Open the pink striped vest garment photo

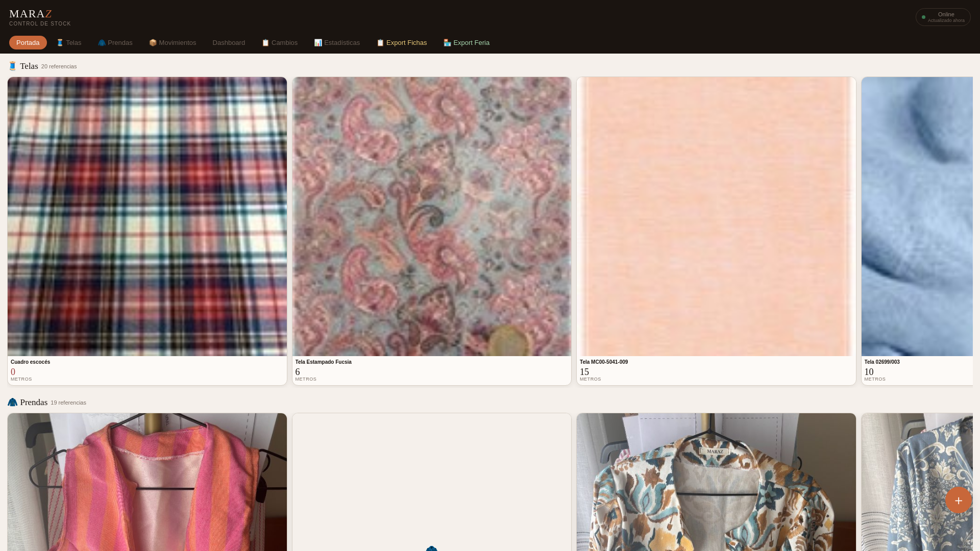coord(147,482)
